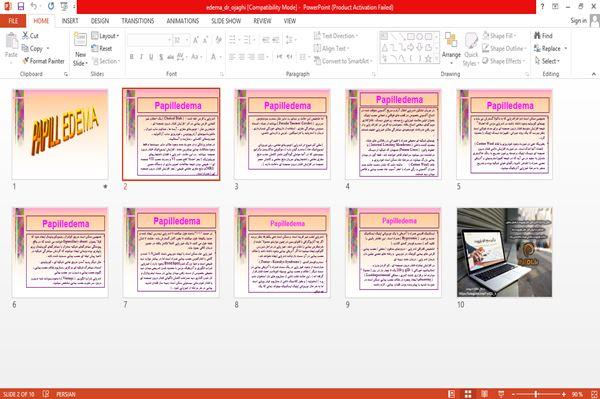Image resolution: width=600 pixels, height=399 pixels.
Task: Click Reset slide command
Action: tap(102, 49)
